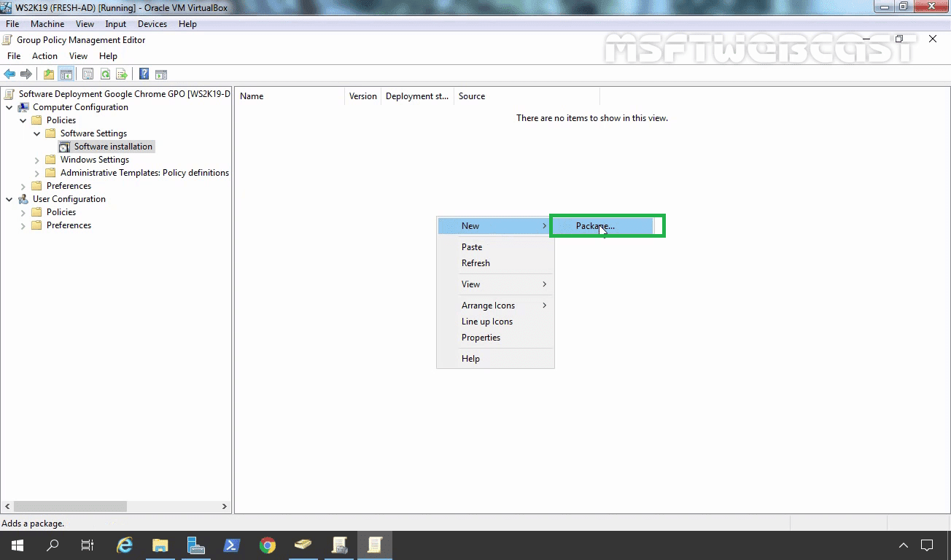Select Properties in the context menu

[494, 338]
